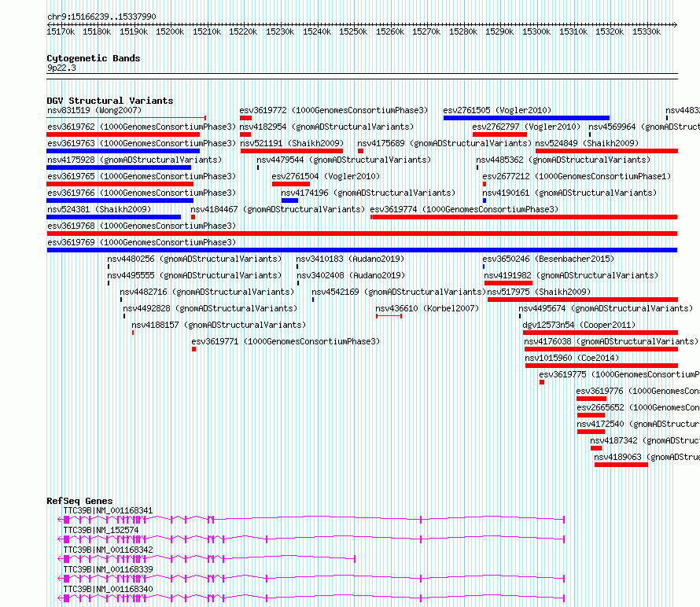Click nsv4175928 gnomAD structural variant label
700x607 pixels.
coord(134,160)
